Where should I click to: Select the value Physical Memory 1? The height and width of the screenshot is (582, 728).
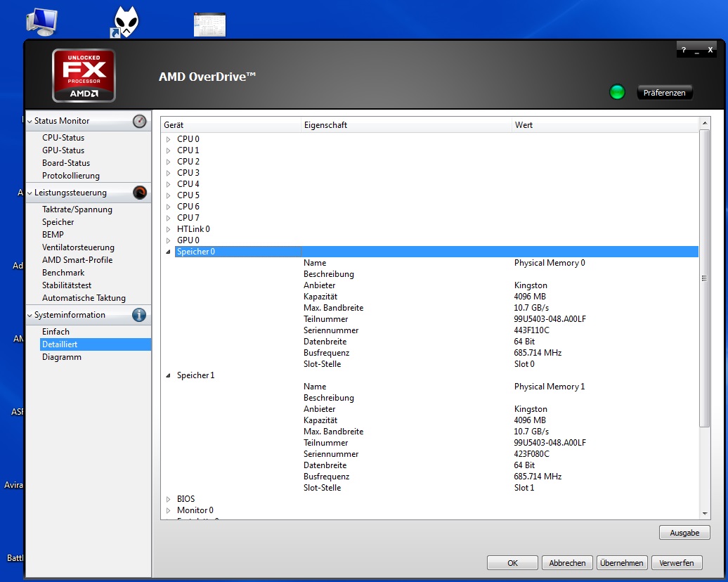click(x=550, y=387)
